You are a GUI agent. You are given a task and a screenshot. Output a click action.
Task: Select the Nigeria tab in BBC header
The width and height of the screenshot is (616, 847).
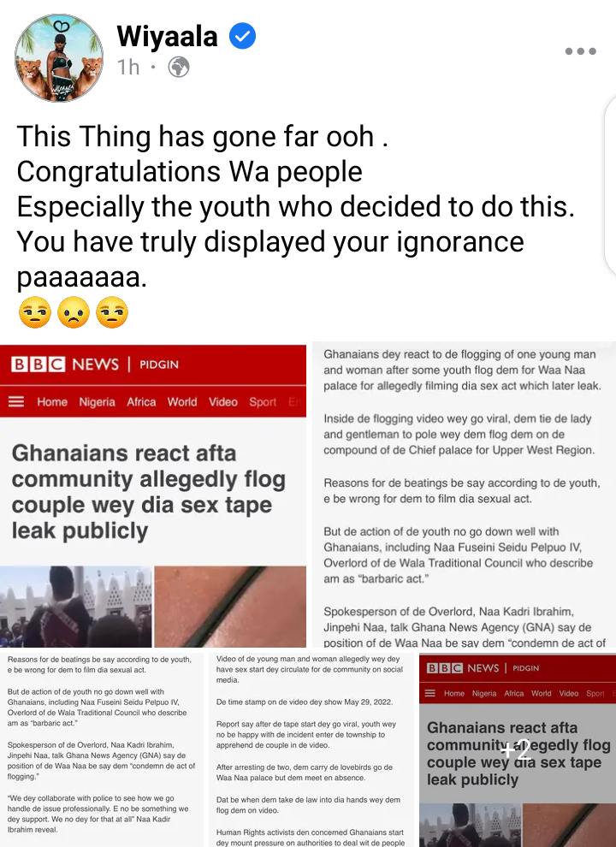(98, 402)
